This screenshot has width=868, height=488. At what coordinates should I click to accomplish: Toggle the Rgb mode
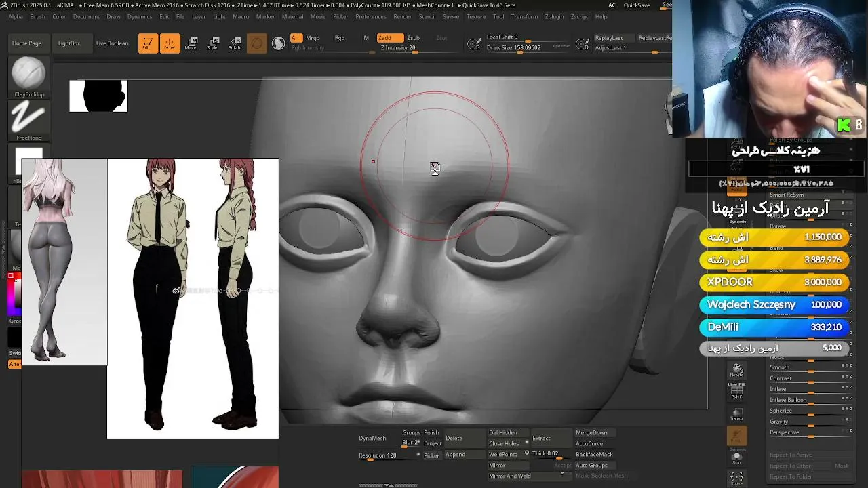point(340,38)
